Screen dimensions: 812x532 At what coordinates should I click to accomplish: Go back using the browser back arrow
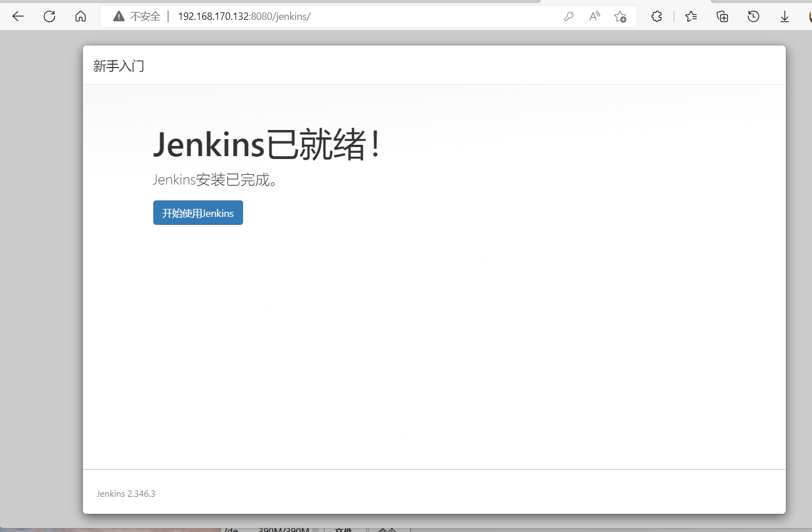pos(18,16)
